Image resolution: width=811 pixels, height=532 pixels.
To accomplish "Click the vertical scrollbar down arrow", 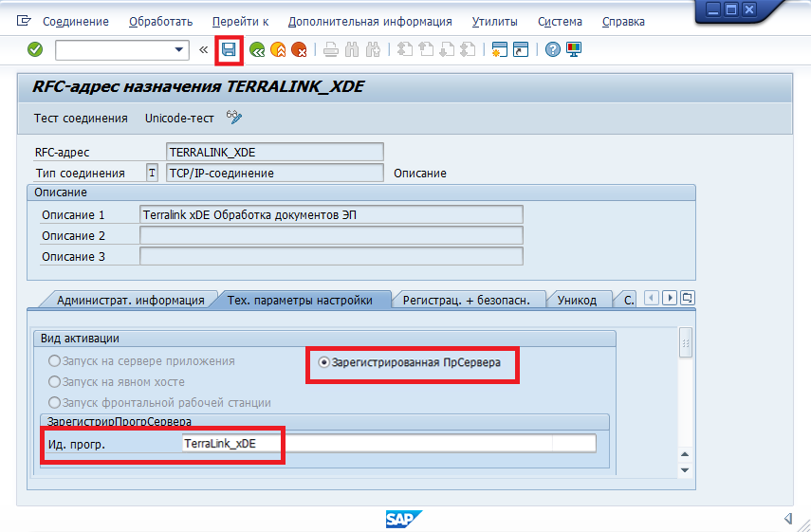I will [x=686, y=469].
